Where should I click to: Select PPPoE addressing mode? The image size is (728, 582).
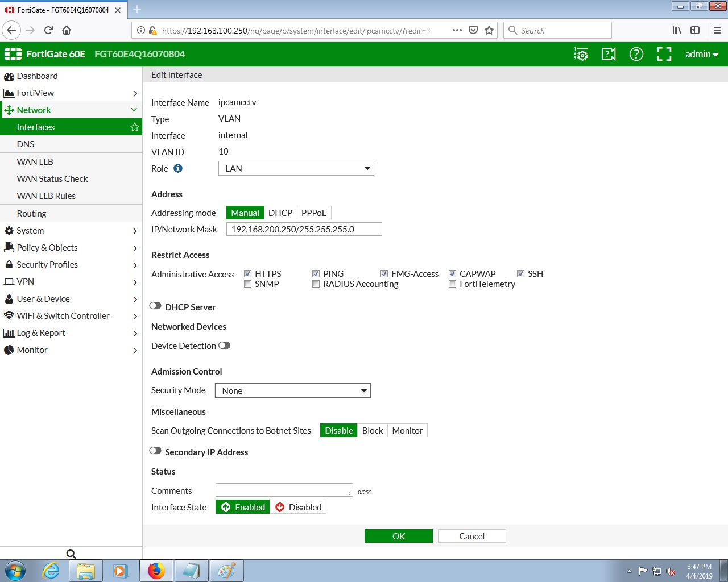tap(314, 213)
